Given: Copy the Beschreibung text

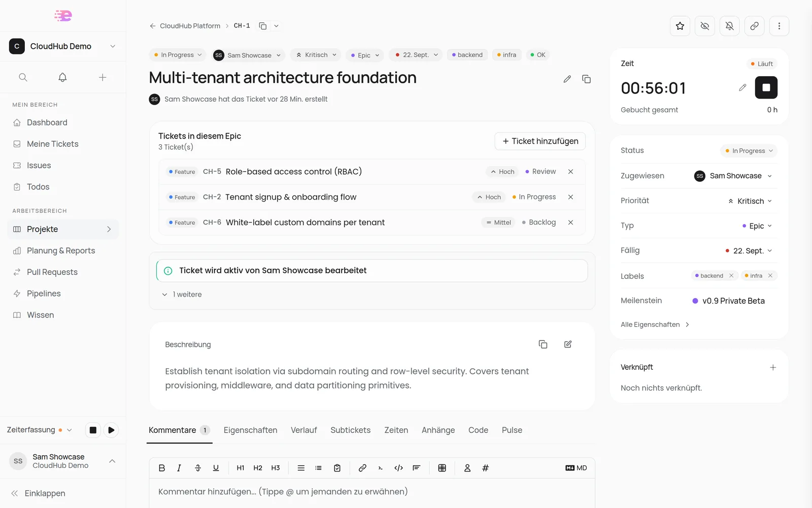Looking at the screenshot, I should tap(543, 344).
